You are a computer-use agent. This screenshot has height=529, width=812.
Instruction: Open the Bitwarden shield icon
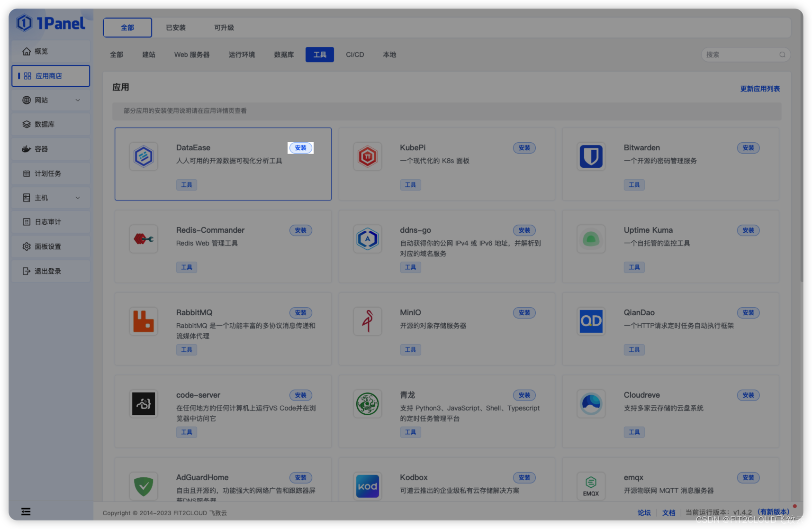(x=591, y=156)
